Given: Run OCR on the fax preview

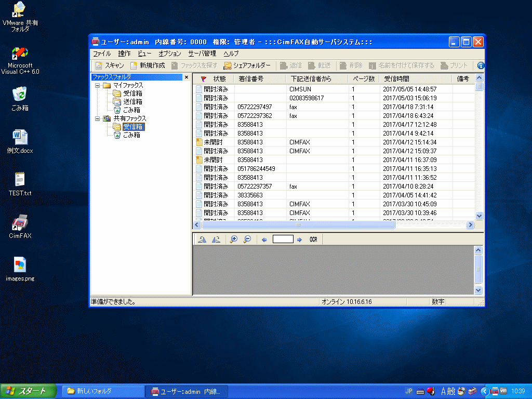Looking at the screenshot, I should [313, 240].
